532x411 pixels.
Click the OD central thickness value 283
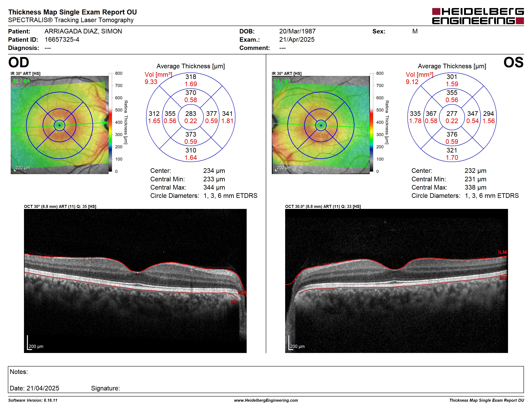190,114
